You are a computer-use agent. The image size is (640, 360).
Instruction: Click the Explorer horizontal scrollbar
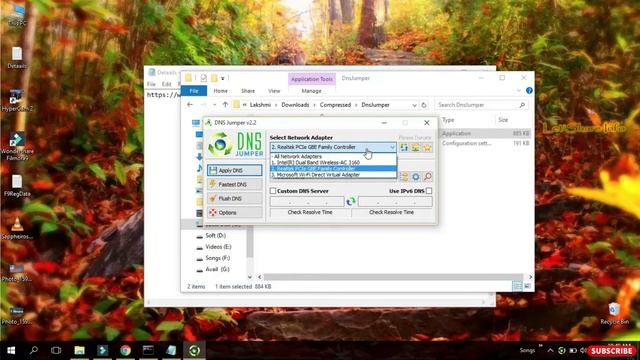393,277
